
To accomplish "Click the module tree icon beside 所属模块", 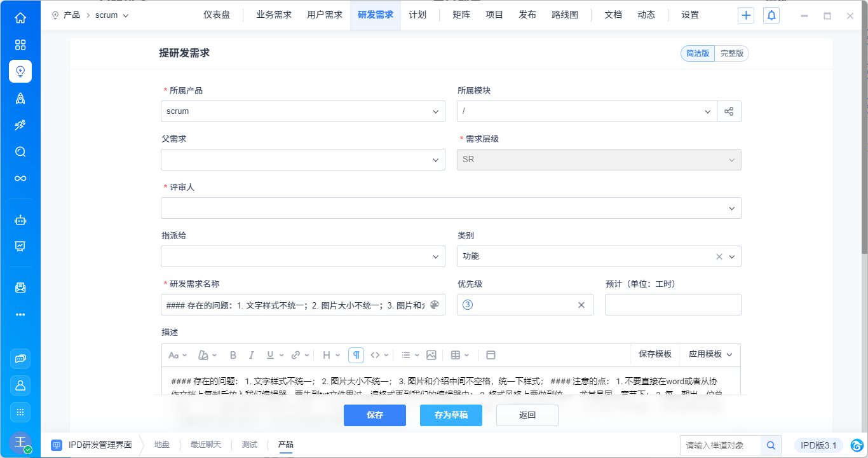I will coord(729,111).
